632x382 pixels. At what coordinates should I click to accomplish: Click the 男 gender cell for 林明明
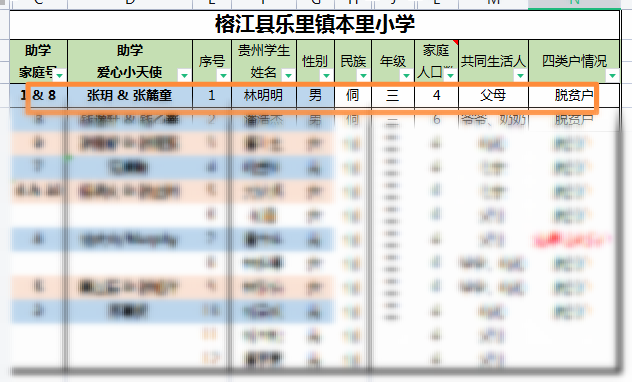(315, 96)
